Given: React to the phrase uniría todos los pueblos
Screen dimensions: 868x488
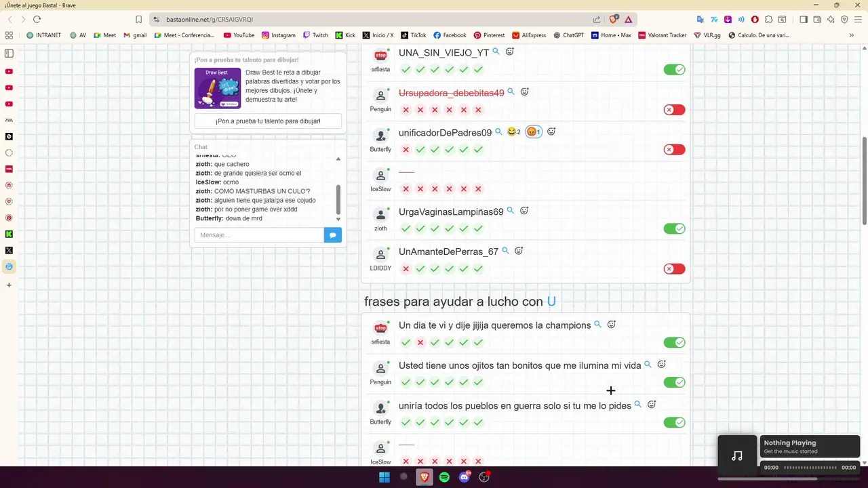Looking at the screenshot, I should coord(652,405).
